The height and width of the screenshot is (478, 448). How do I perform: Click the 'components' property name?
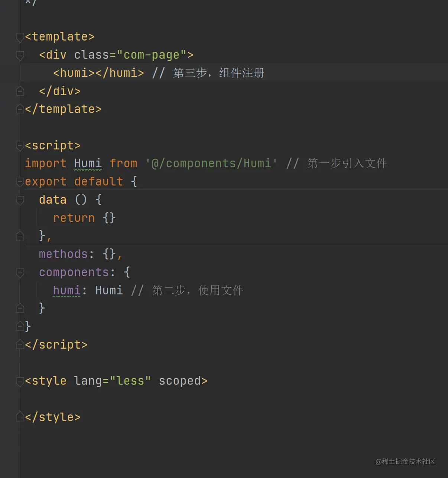coord(74,272)
